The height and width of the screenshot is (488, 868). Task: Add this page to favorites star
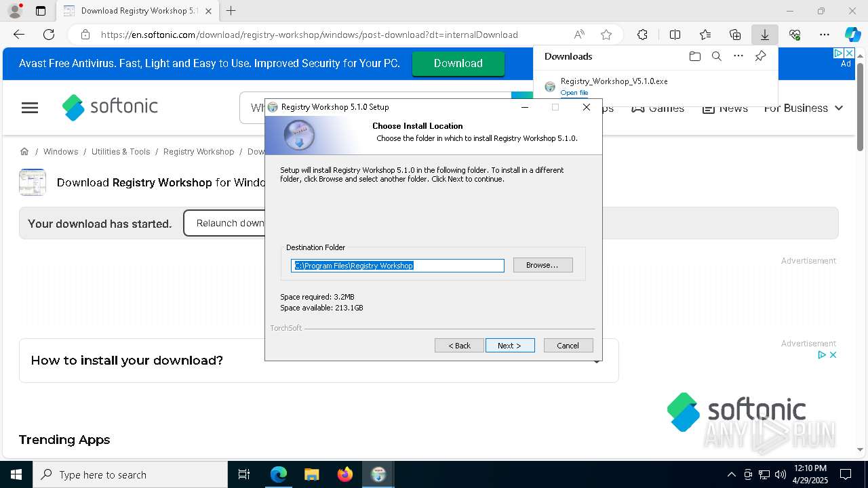tap(606, 35)
